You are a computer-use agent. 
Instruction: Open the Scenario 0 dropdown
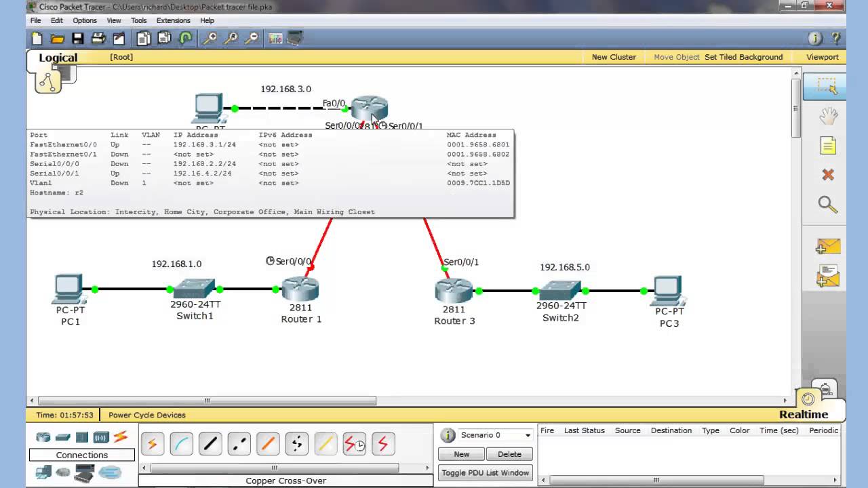(495, 435)
